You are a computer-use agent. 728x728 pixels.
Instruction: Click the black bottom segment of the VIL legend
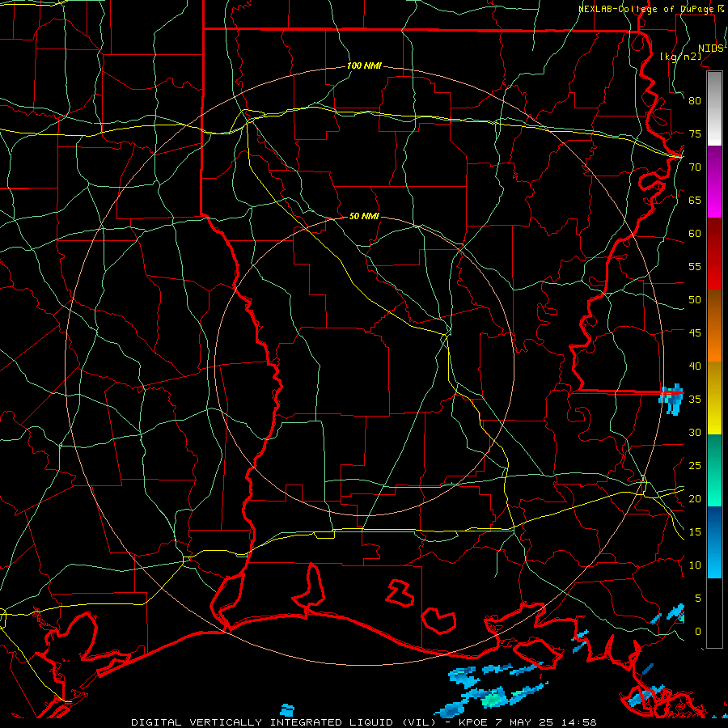point(714,613)
